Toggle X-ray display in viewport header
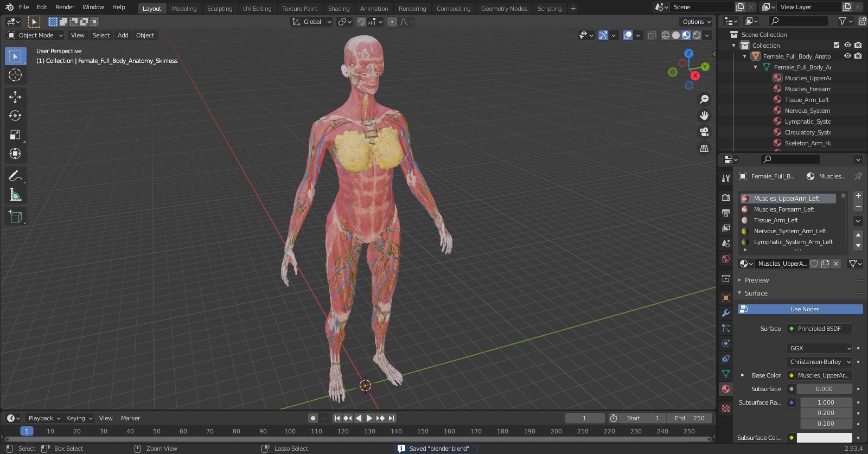Screen dimensions: 868x454 click(652, 35)
